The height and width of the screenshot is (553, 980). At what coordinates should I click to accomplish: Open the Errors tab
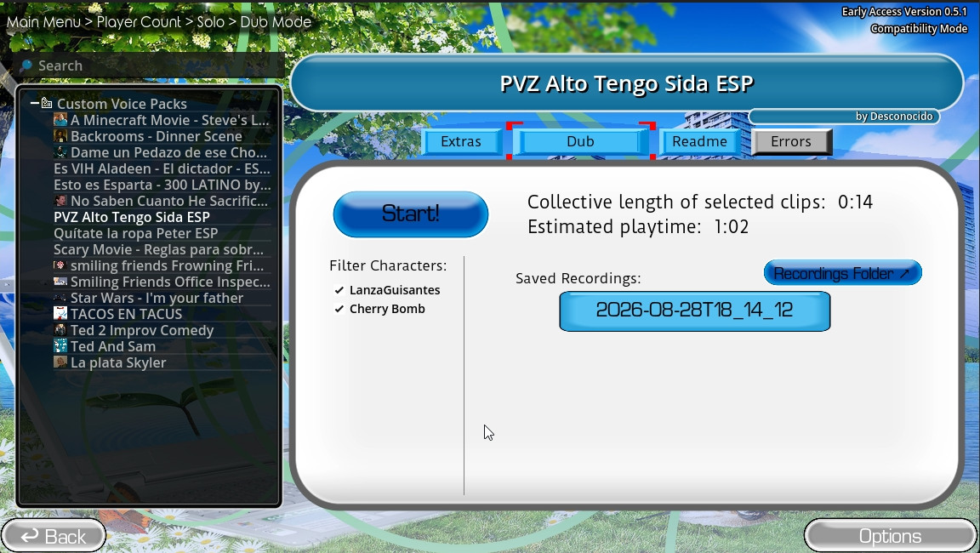pyautogui.click(x=791, y=142)
